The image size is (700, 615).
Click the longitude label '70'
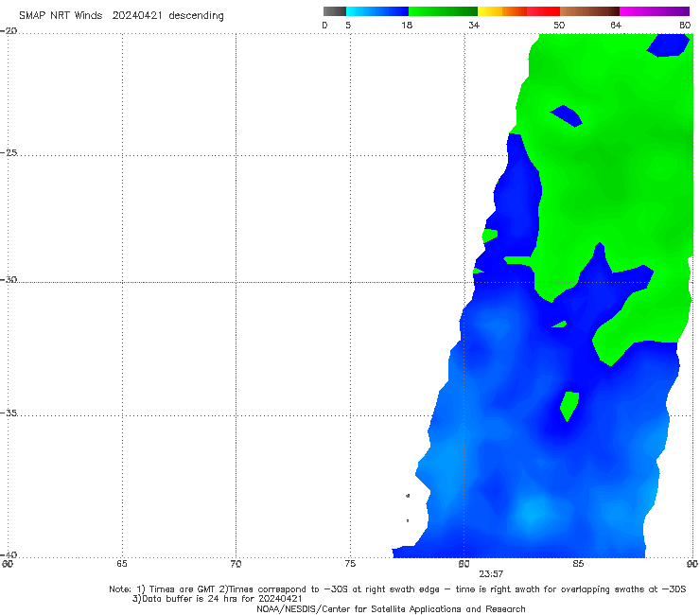(236, 564)
